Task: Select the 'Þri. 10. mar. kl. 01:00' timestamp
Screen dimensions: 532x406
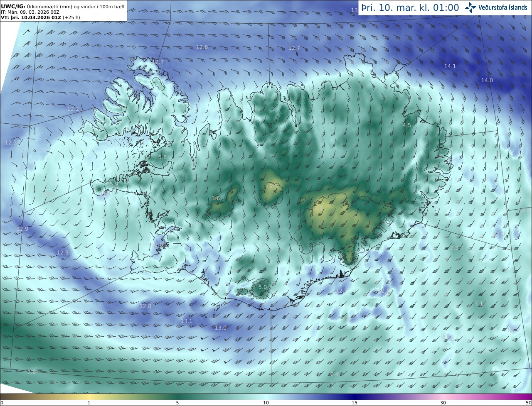Action: click(x=410, y=7)
